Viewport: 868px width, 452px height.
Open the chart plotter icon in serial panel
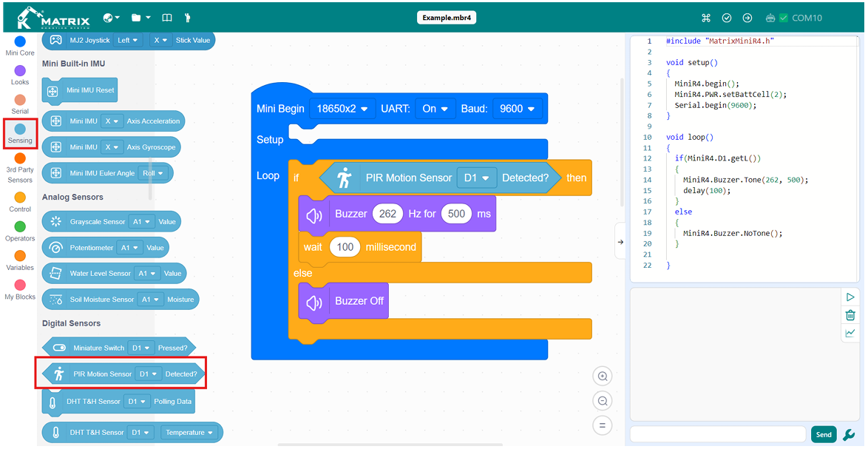coord(850,333)
